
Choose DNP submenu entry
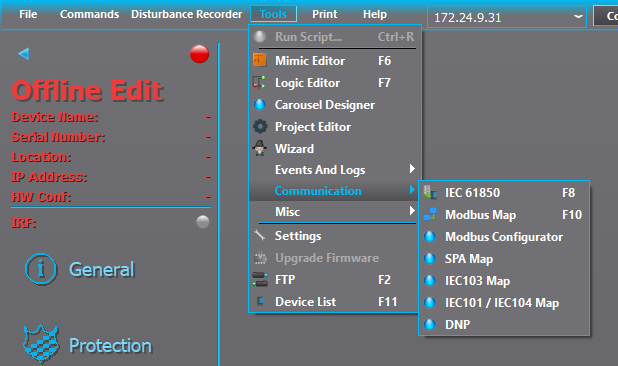click(x=504, y=325)
